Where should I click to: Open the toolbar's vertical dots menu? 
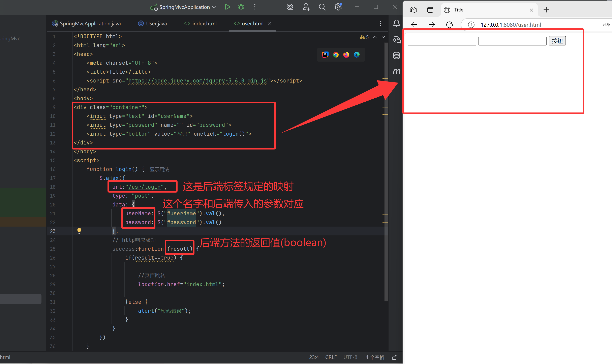click(x=255, y=7)
